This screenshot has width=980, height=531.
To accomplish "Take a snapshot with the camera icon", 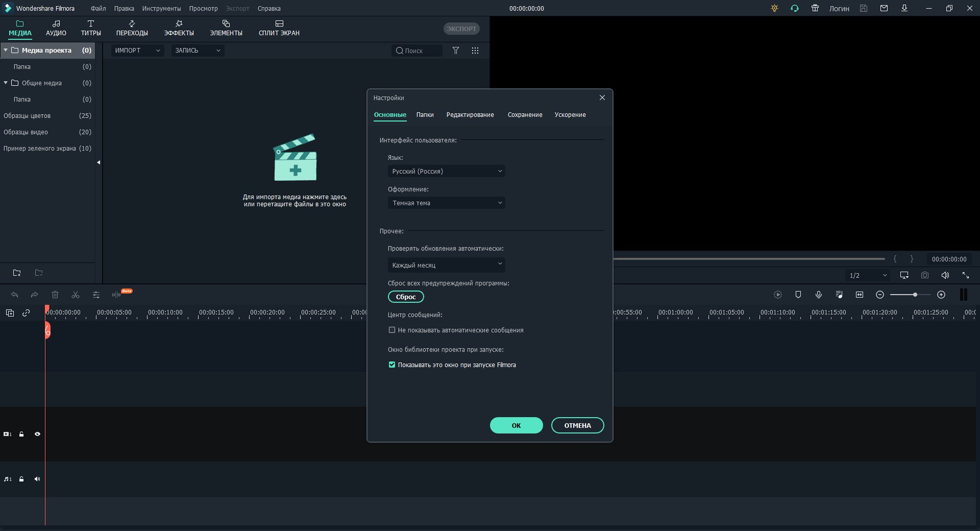I will pyautogui.click(x=925, y=275).
